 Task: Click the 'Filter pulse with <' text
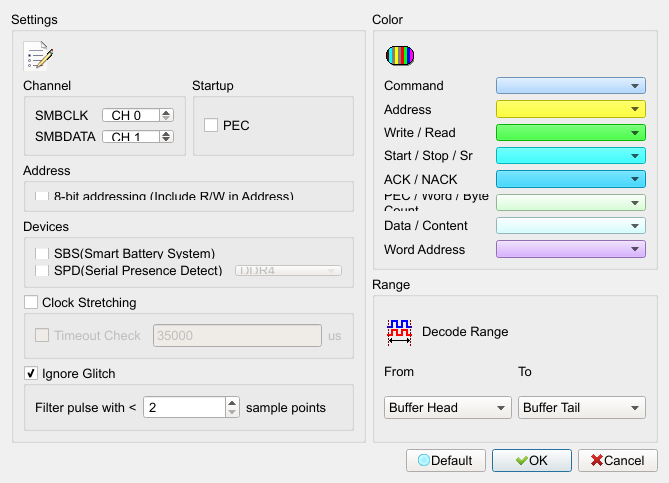coord(86,407)
